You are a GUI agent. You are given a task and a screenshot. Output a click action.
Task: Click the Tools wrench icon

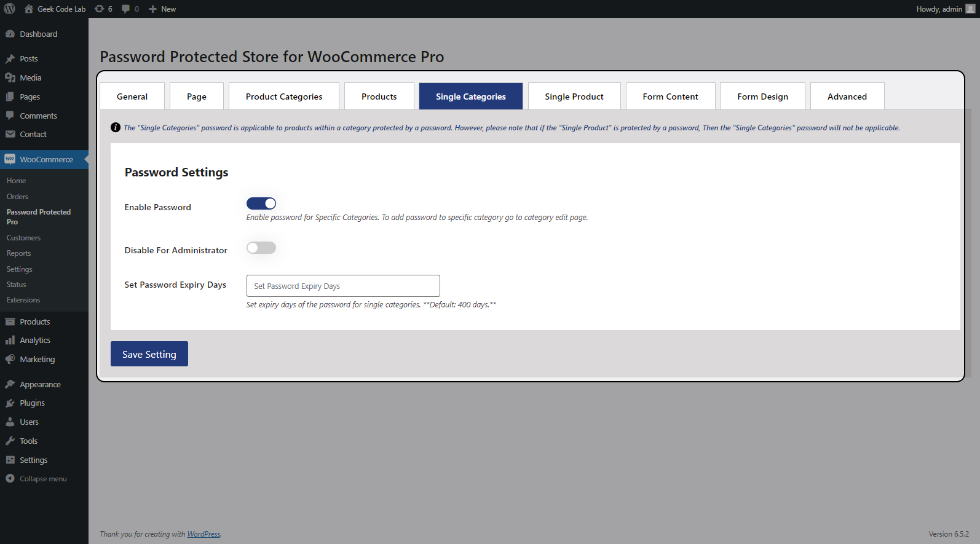click(x=10, y=441)
